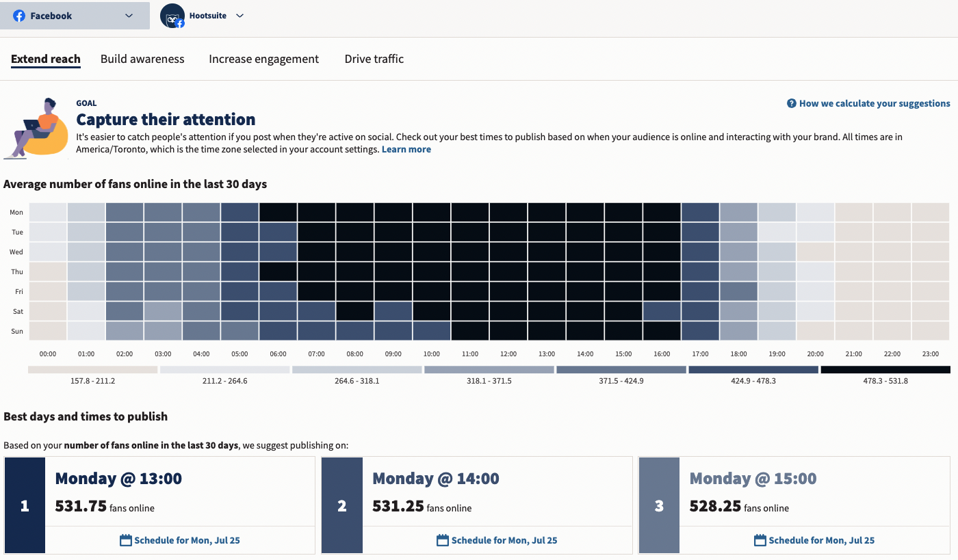Switch to the Build awareness tab

click(142, 59)
